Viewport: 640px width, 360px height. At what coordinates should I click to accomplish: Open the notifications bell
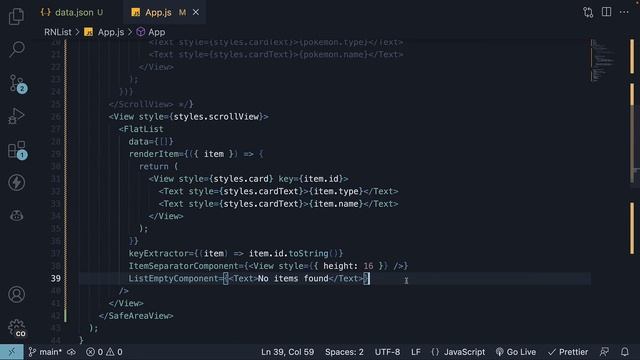624,352
